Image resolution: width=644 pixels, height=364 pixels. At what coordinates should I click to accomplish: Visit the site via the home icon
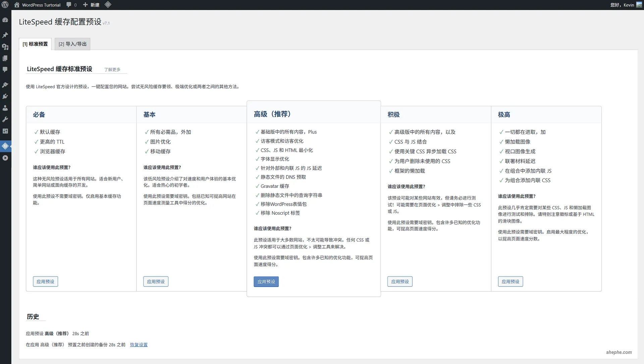(x=17, y=5)
